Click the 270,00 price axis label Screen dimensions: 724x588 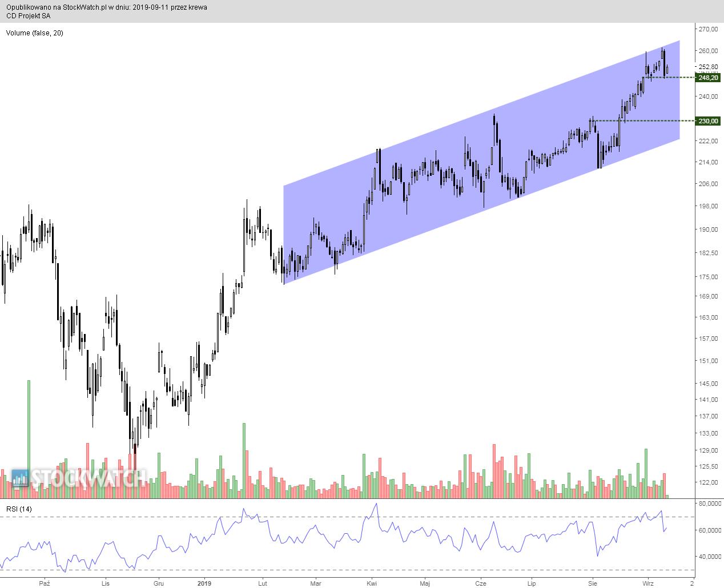pos(709,29)
